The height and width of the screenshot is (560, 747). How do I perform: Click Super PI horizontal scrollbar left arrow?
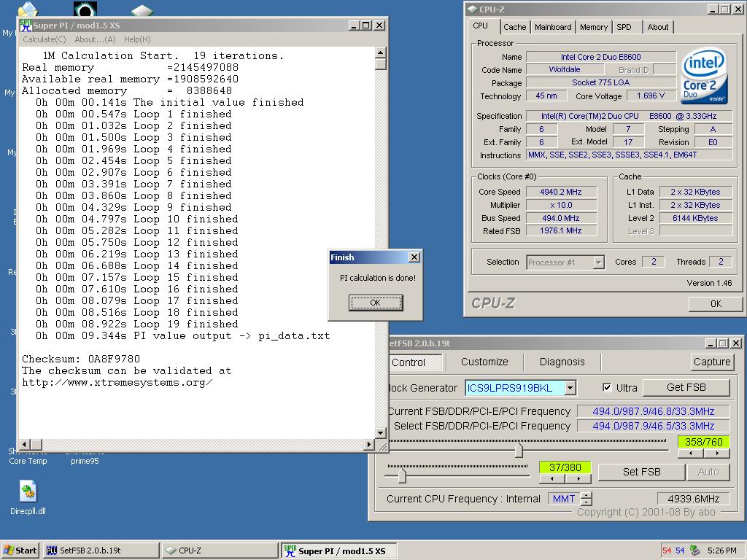[x=24, y=444]
